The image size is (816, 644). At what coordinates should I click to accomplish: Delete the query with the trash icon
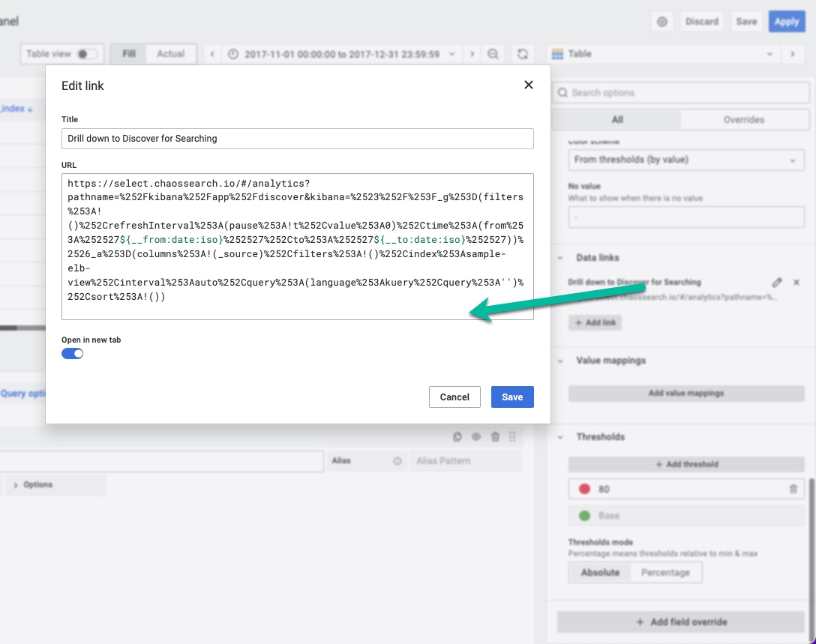point(496,436)
